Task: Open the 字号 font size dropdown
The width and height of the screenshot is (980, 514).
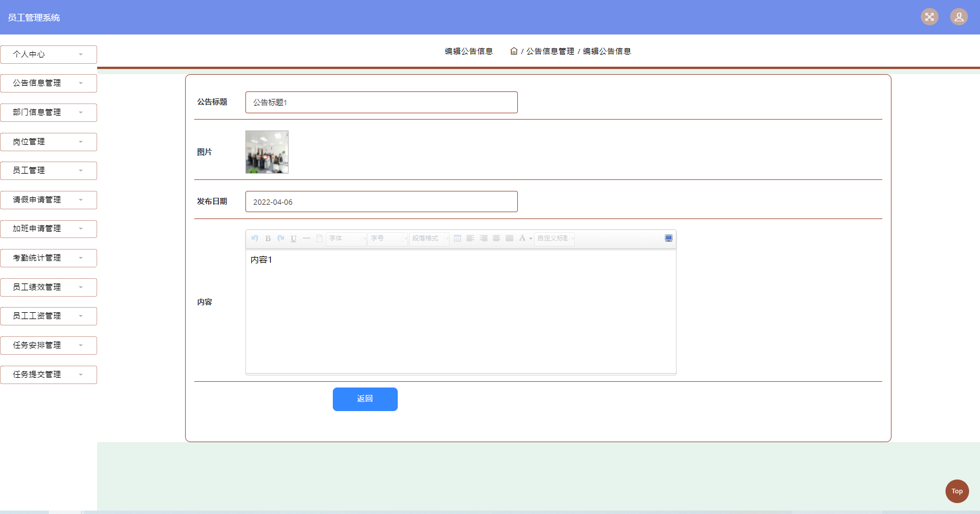Action: [388, 238]
